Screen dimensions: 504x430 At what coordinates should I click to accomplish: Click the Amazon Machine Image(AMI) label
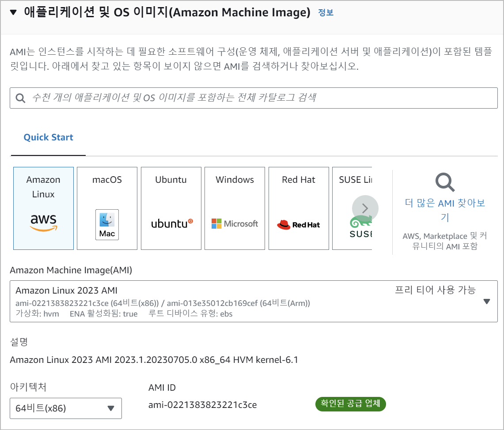pyautogui.click(x=71, y=270)
